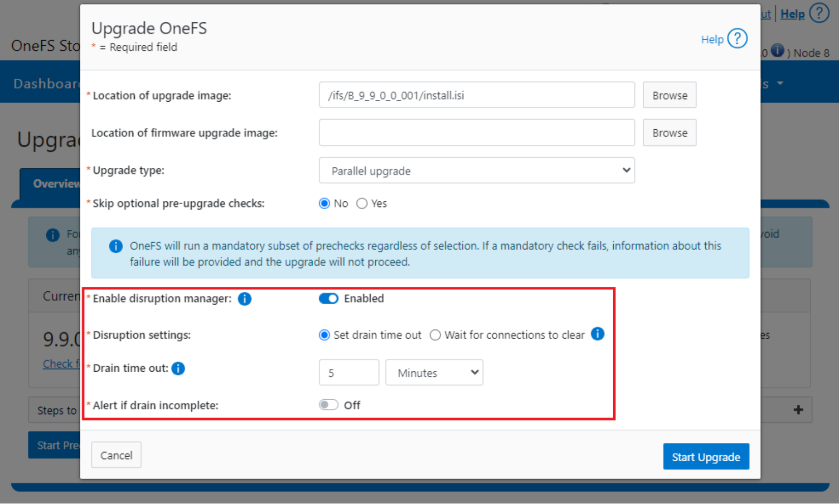Choose Wait for connections to clear option

point(435,335)
